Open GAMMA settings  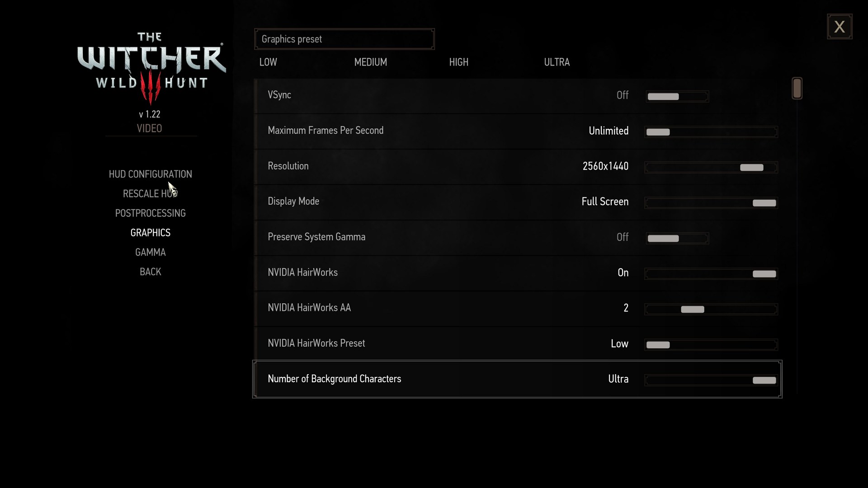click(x=150, y=251)
